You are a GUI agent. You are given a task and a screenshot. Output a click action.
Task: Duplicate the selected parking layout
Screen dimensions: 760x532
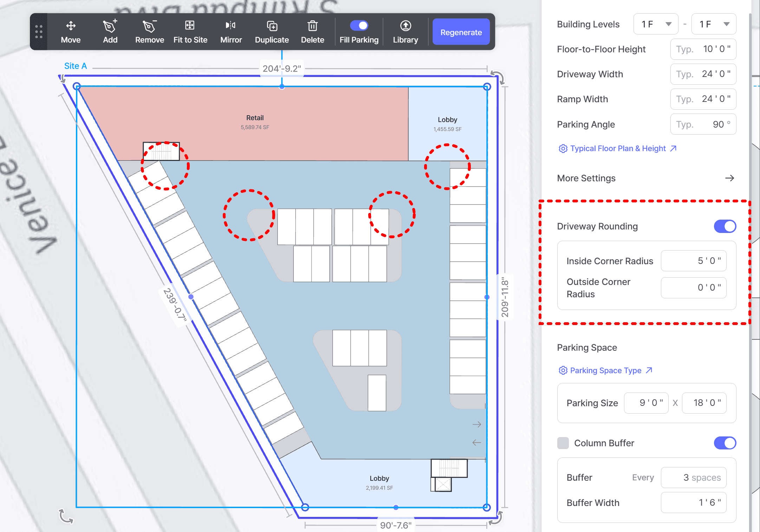point(272,32)
